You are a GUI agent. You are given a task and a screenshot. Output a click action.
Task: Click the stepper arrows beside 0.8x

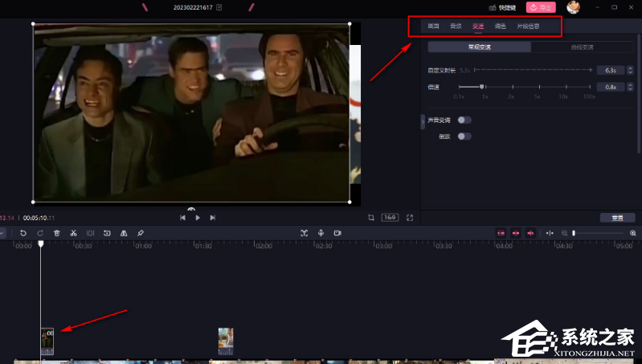630,87
